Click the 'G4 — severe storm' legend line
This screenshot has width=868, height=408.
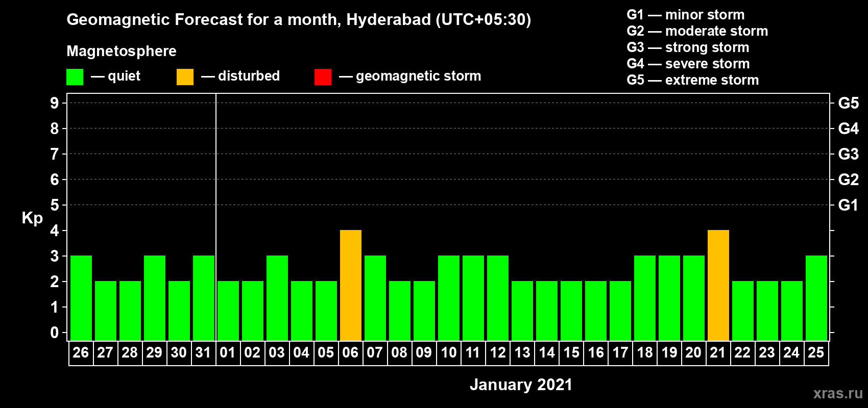(688, 64)
